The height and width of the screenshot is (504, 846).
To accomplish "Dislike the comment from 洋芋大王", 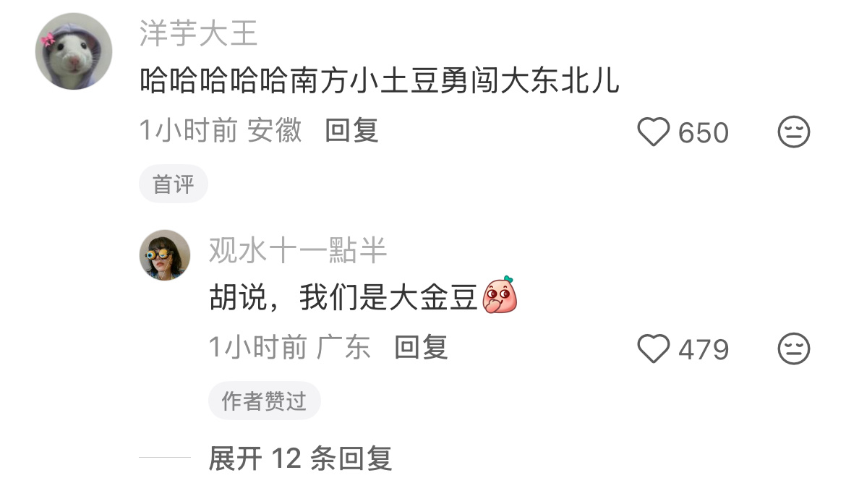I will [x=794, y=132].
